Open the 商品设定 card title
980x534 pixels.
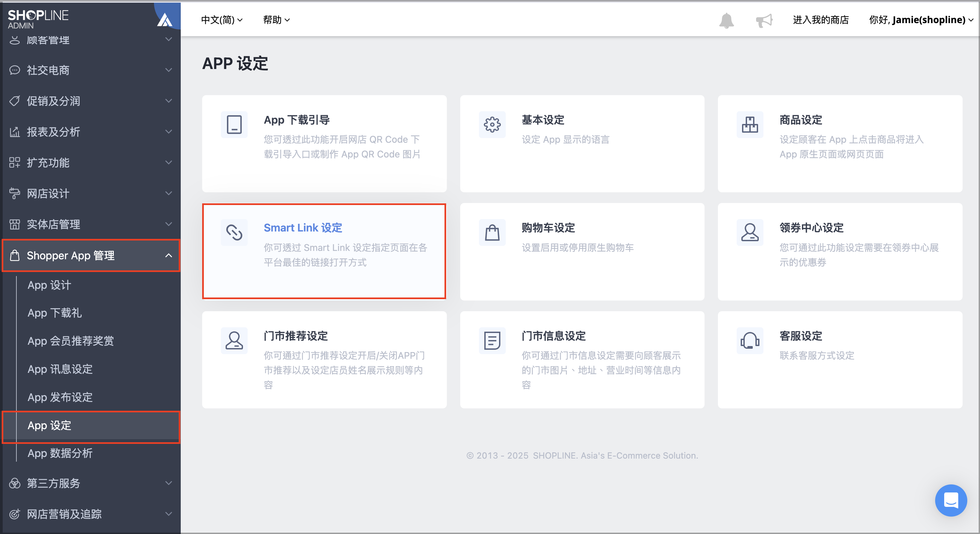point(801,120)
